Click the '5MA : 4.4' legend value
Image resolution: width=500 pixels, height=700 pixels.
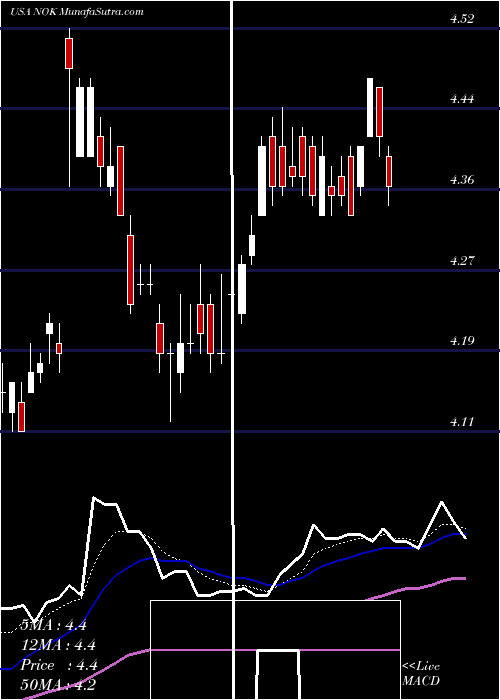pyautogui.click(x=54, y=625)
